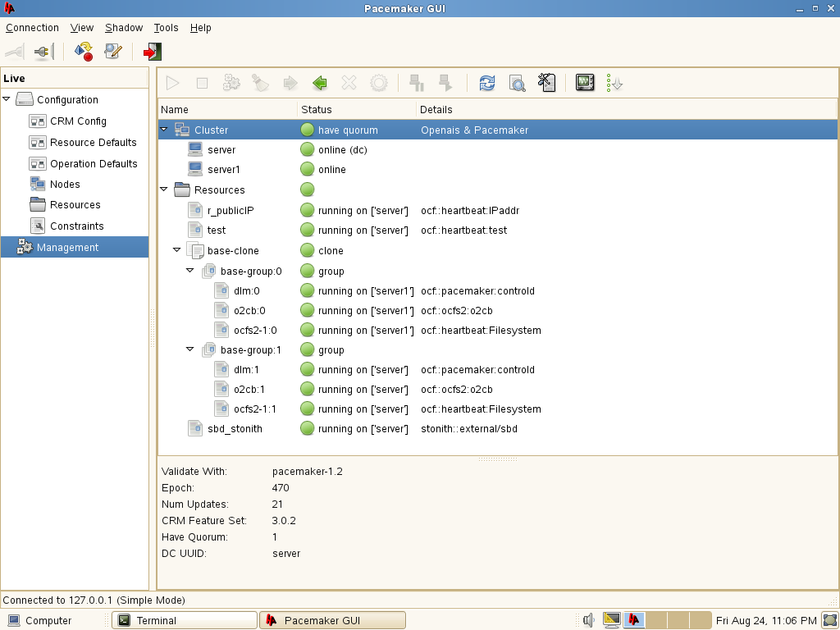Viewport: 840px width, 630px height.
Task: Open the Connection menu
Action: pos(32,28)
